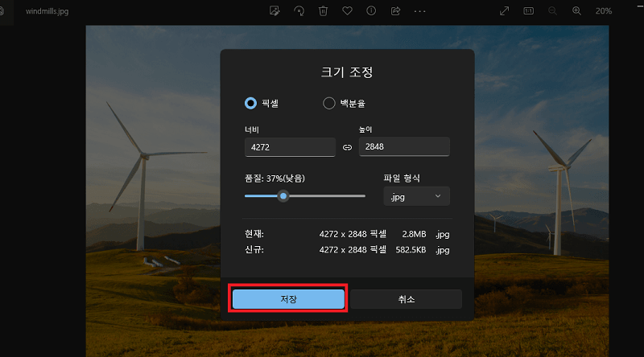
Task: Open the .jpg file format dropdown
Action: (416, 196)
